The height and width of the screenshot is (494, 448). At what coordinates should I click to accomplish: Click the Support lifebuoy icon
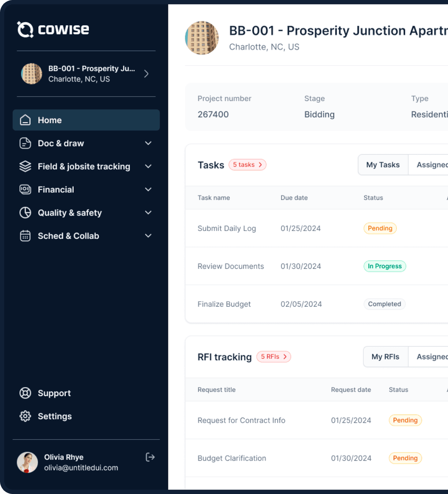(25, 393)
